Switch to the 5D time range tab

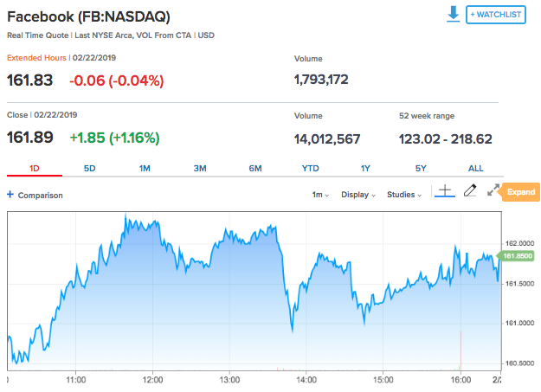[90, 168]
